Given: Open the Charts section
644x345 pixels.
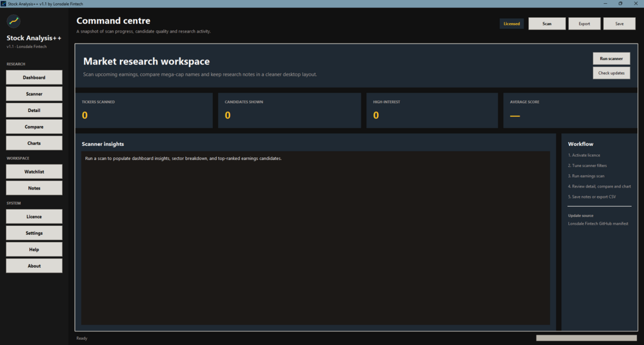Looking at the screenshot, I should [x=34, y=143].
